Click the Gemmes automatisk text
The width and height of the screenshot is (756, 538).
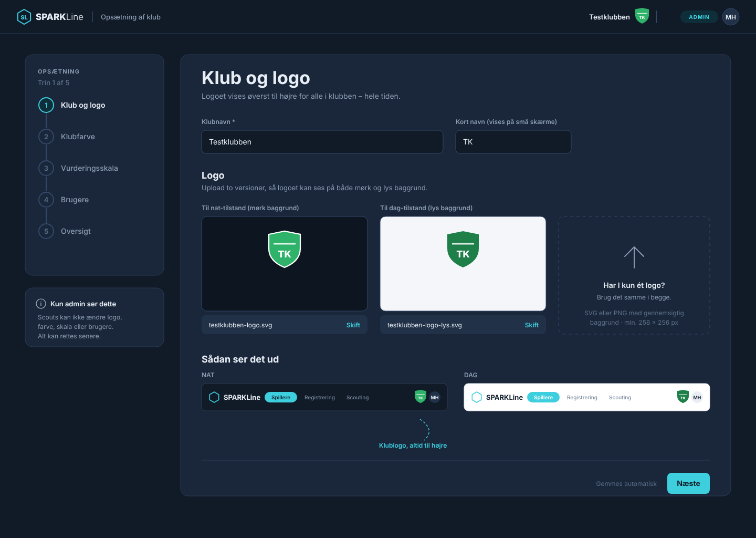coord(626,484)
